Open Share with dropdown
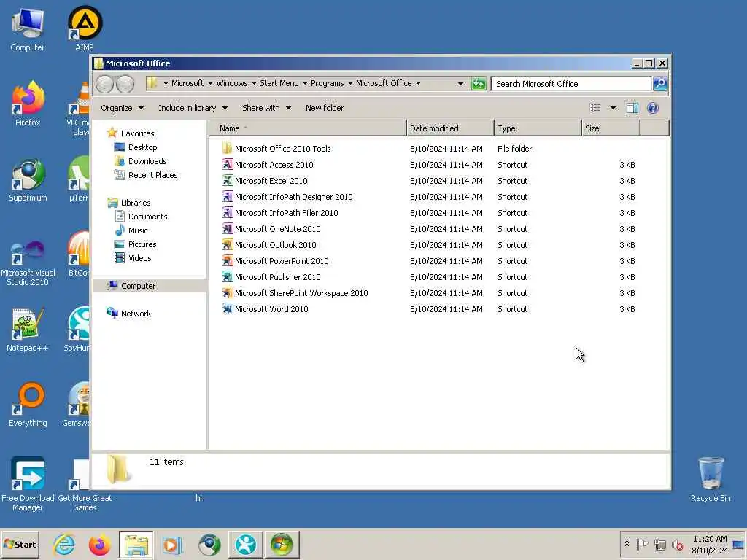The height and width of the screenshot is (560, 747). pyautogui.click(x=266, y=108)
